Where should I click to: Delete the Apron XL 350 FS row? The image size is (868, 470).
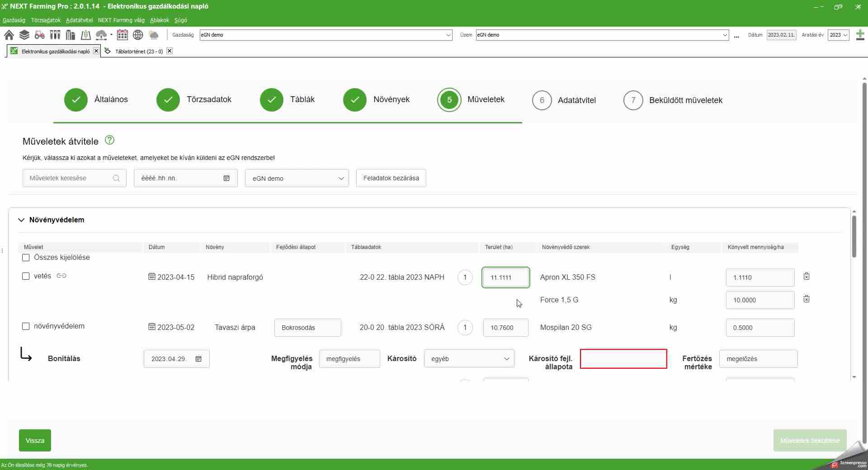[807, 276]
